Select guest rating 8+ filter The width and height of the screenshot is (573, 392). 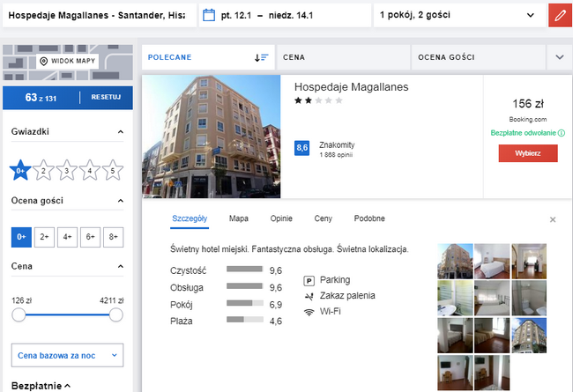click(x=112, y=237)
